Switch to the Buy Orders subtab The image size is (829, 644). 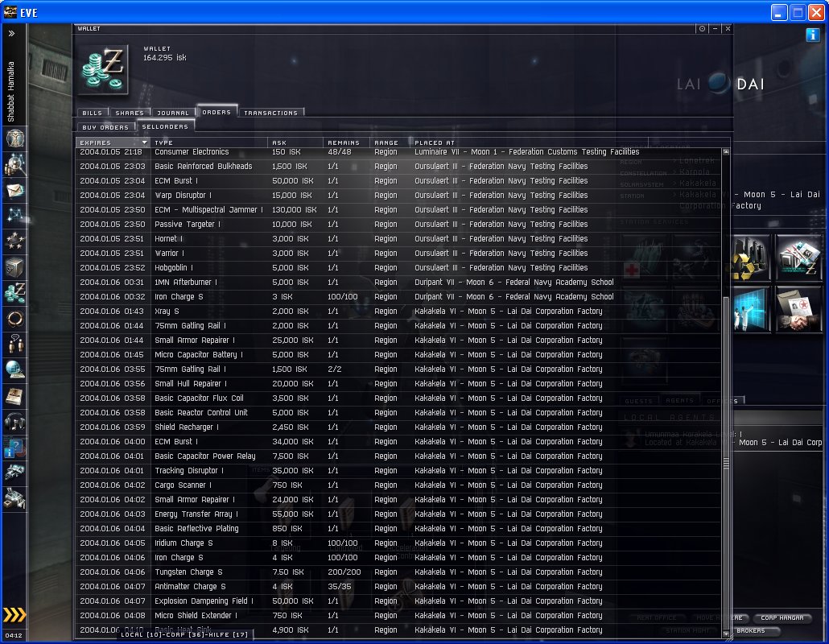[x=105, y=127]
